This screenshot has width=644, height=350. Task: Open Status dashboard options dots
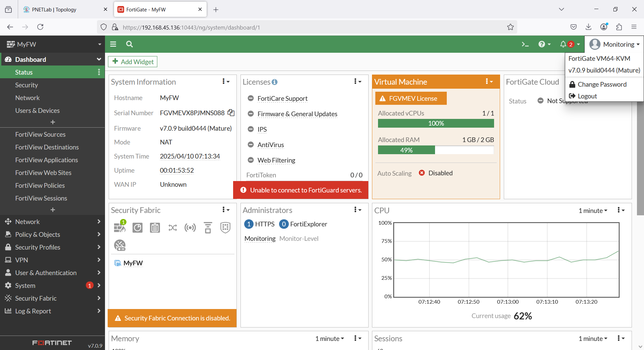[99, 72]
